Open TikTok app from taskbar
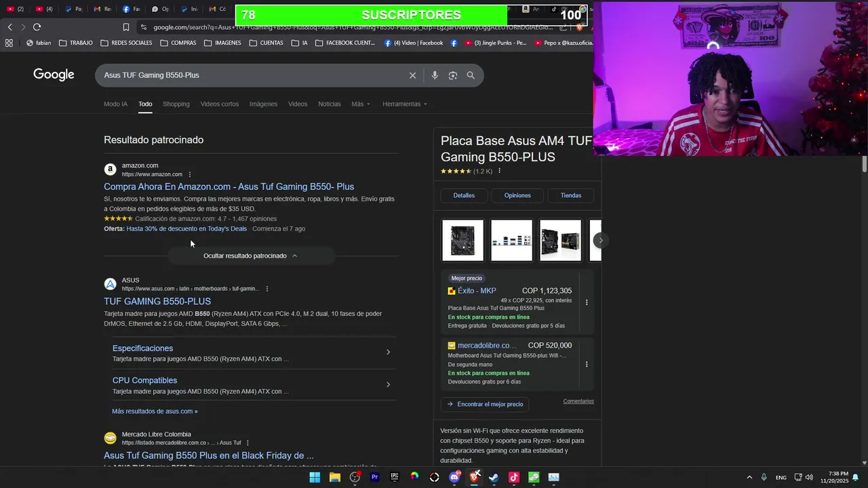Viewport: 868px width, 488px height. pyautogui.click(x=513, y=477)
